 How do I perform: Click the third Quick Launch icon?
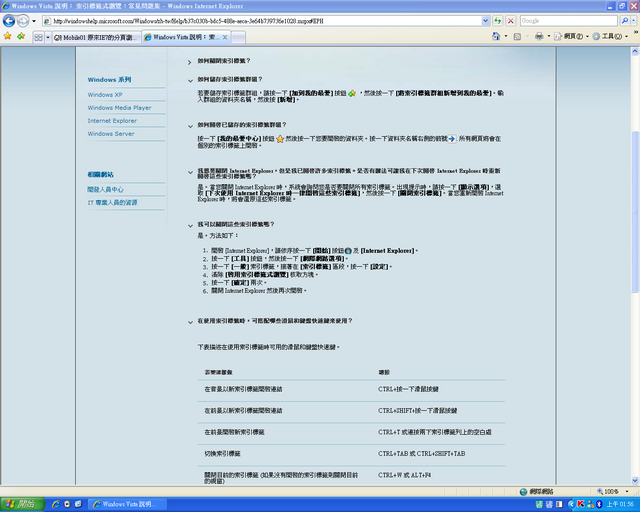[x=78, y=504]
